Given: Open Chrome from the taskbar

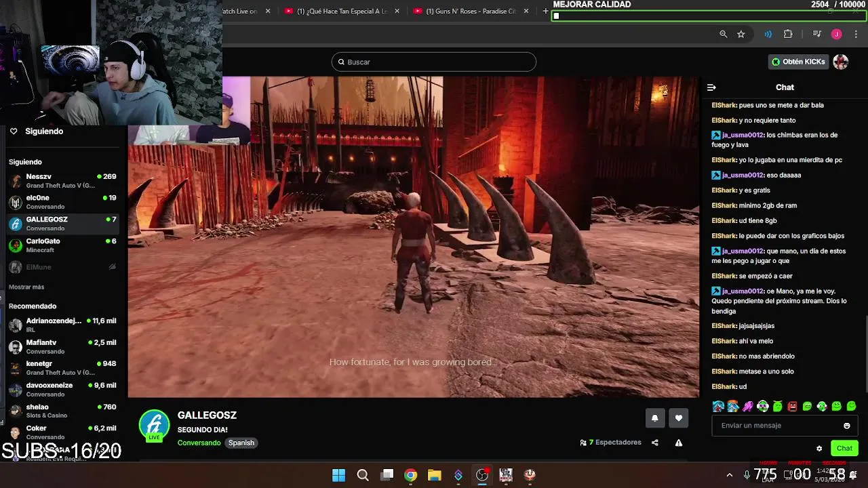Looking at the screenshot, I should tap(411, 475).
